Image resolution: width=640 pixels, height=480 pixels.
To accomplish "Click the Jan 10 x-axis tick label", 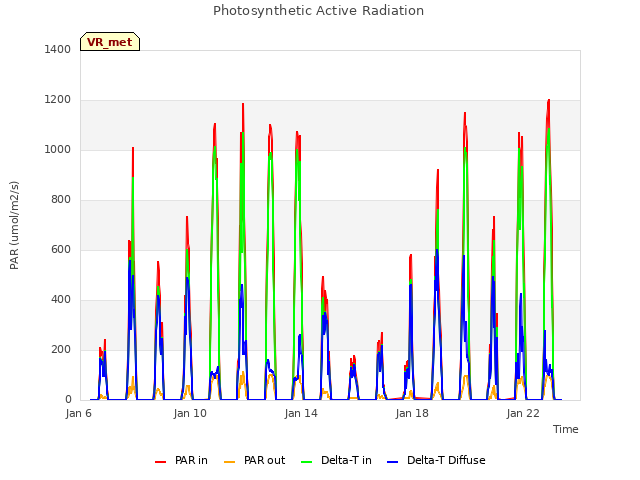I will coord(190,413).
